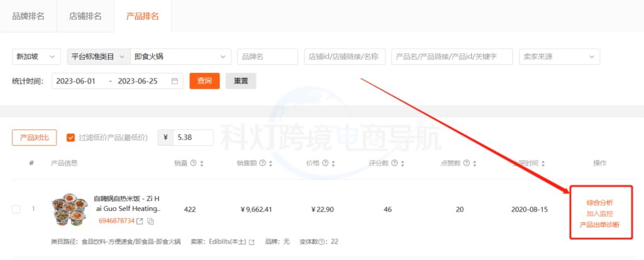Show help tooltip for 销售额 column

tap(262, 163)
